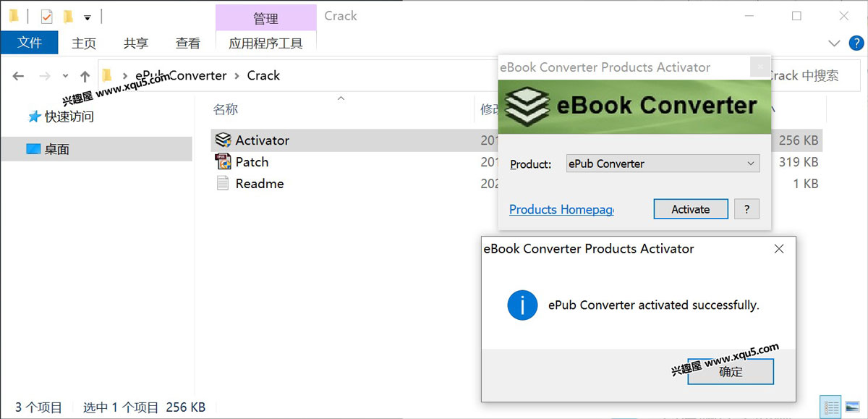Viewport: 868px width, 419px height.
Task: Click the ePubConverter breadcrumb segment
Action: coord(181,76)
